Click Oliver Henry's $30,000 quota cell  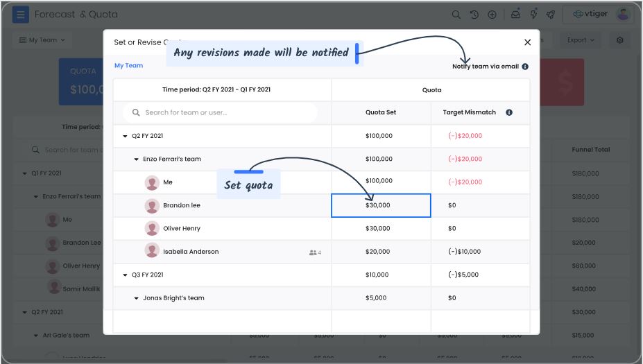tap(381, 229)
